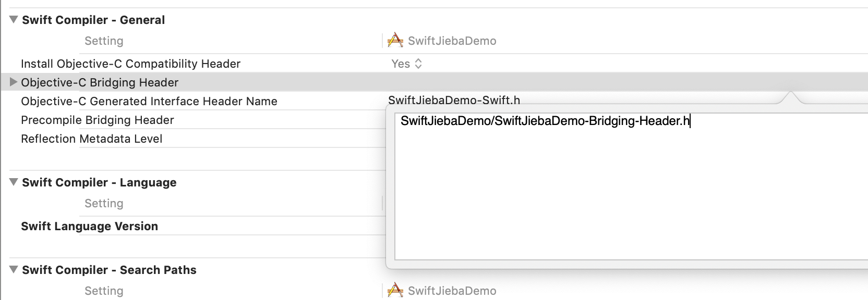Click SwiftJiebaDemo target icon in General section
This screenshot has width=868, height=300.
pyautogui.click(x=395, y=40)
